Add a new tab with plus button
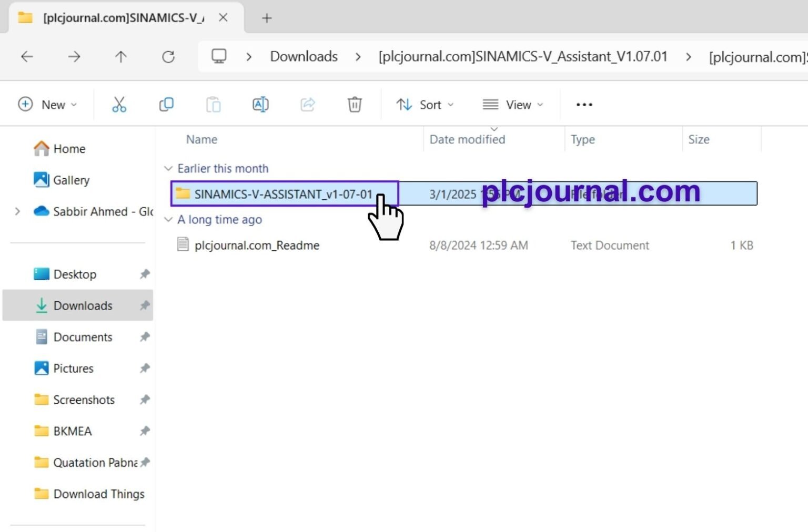Viewport: 808px width, 532px height. tap(267, 18)
